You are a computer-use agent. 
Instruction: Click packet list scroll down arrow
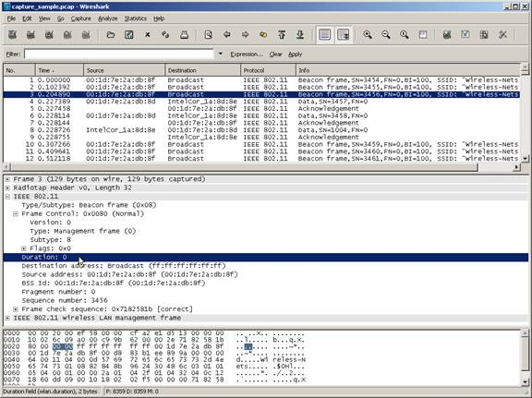click(x=525, y=159)
